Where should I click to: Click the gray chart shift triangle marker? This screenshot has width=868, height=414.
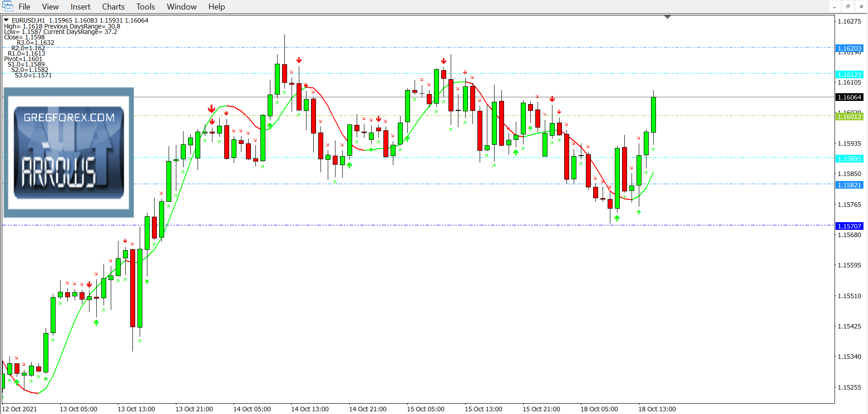point(667,17)
